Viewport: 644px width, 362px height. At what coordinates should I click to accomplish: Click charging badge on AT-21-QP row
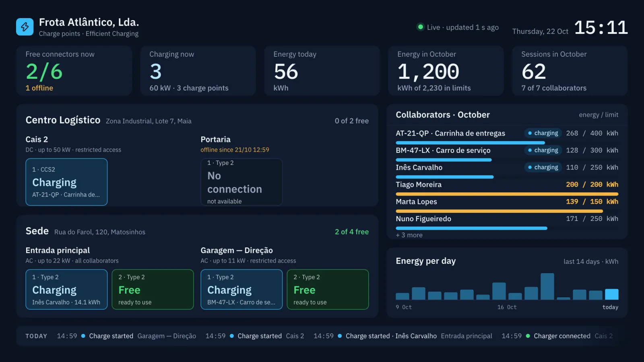[543, 133]
